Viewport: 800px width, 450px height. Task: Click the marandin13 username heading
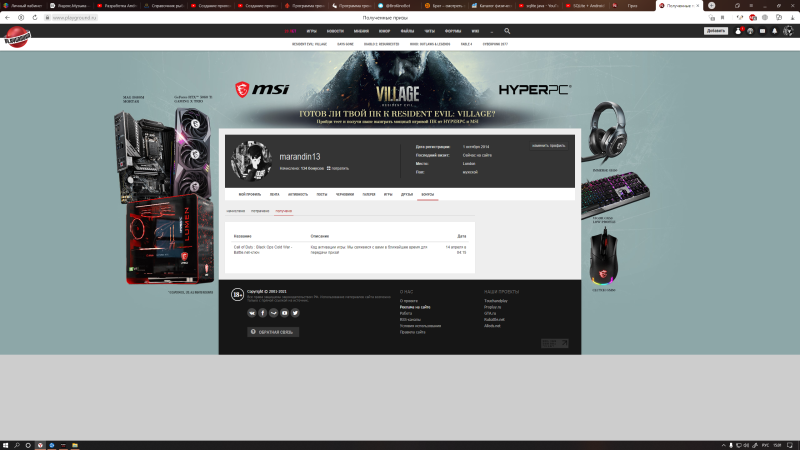tap(299, 157)
